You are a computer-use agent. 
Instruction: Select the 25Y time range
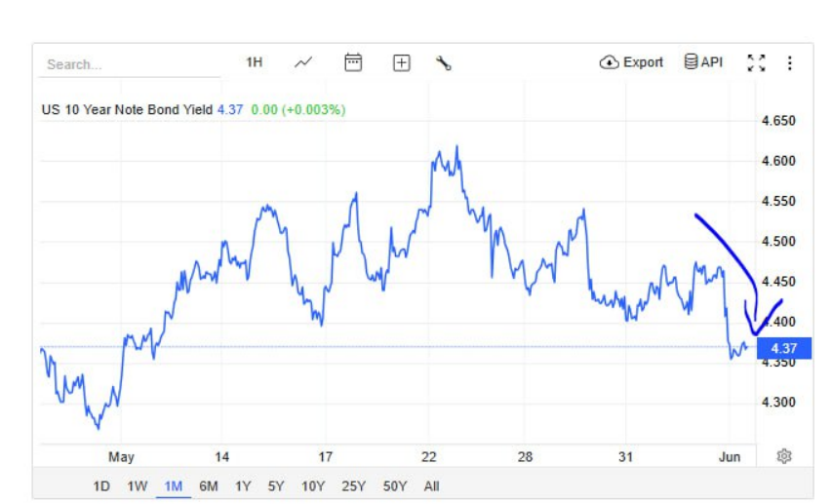[354, 485]
